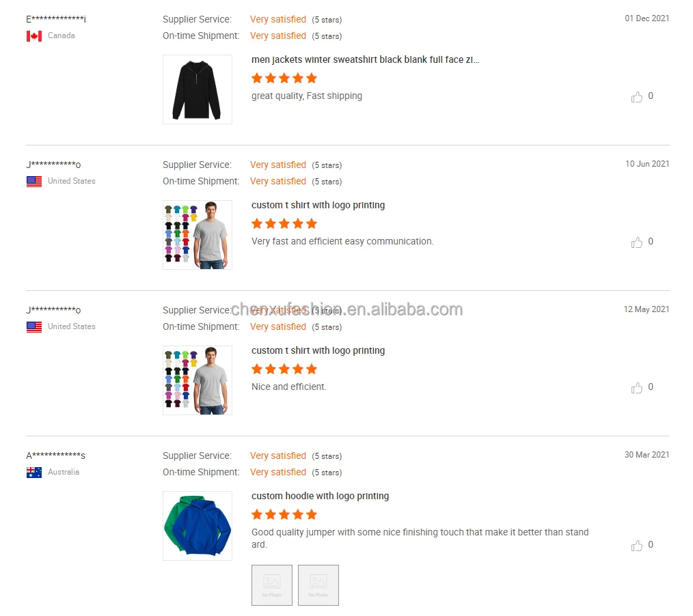Image resolution: width=693 pixels, height=616 pixels.
Task: Click the first review photo placeholder
Action: tap(272, 585)
